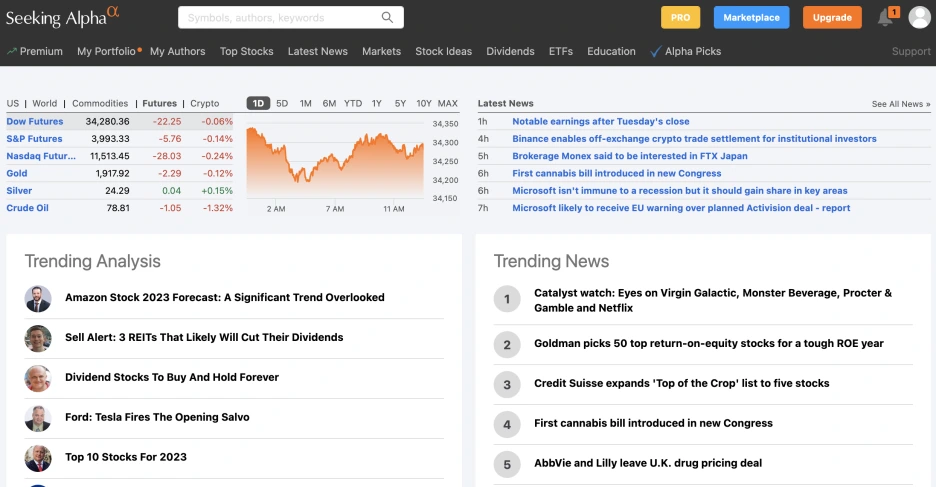Focus the symbols, authors, keywords search field
Image resolution: width=936 pixels, height=487 pixels.
pyautogui.click(x=291, y=17)
